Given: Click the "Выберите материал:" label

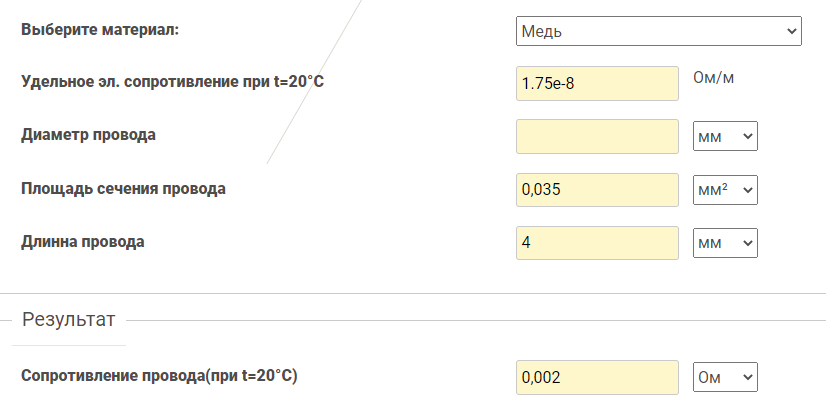Looking at the screenshot, I should pyautogui.click(x=100, y=29).
